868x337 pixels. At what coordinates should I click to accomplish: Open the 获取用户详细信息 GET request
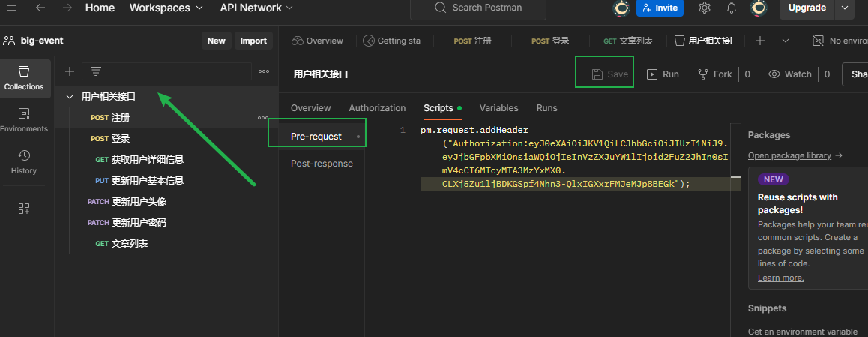coord(147,160)
